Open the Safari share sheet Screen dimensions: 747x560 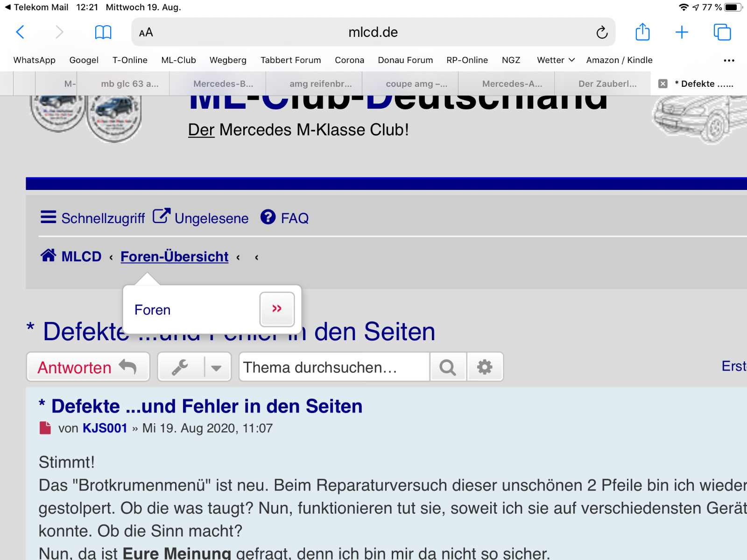point(642,32)
